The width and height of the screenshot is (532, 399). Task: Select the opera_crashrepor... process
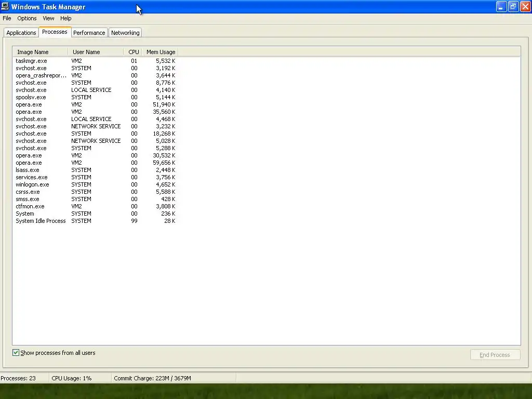[96, 75]
